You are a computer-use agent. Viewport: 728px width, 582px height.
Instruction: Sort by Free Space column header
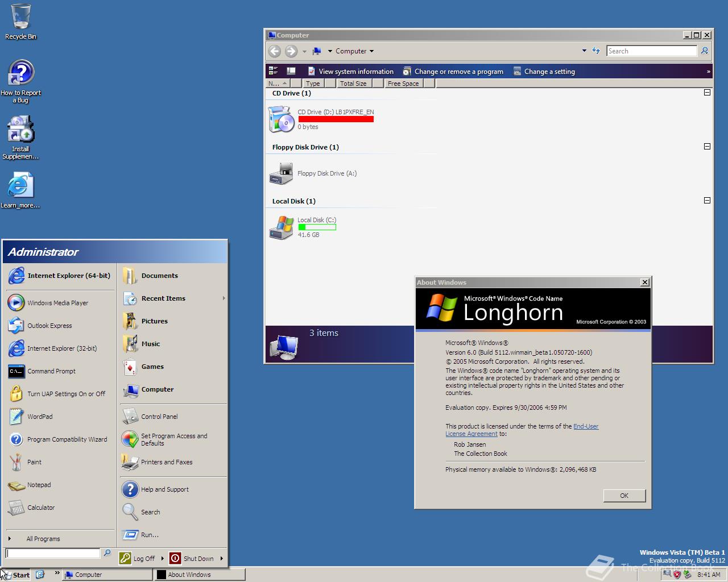[x=403, y=84]
